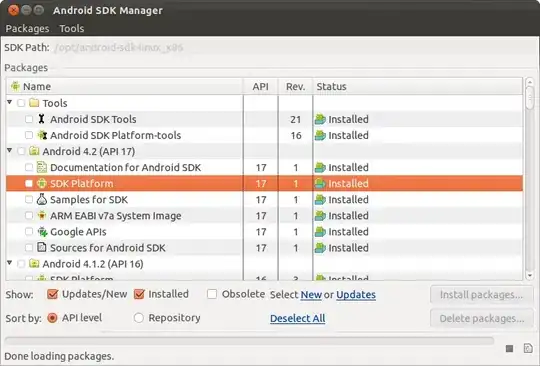
Task: Check the Android SDK Tools checkbox
Action: [x=29, y=119]
